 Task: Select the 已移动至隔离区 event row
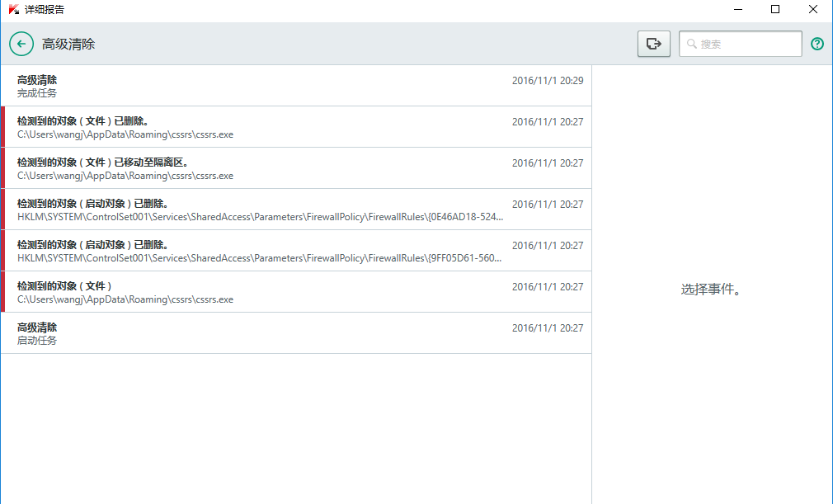[x=247, y=168]
